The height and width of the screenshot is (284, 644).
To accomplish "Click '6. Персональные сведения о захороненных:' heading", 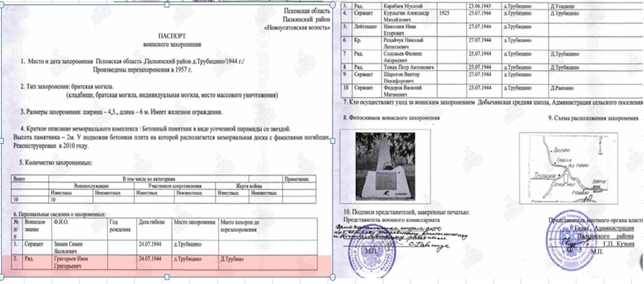I will pyautogui.click(x=59, y=214).
